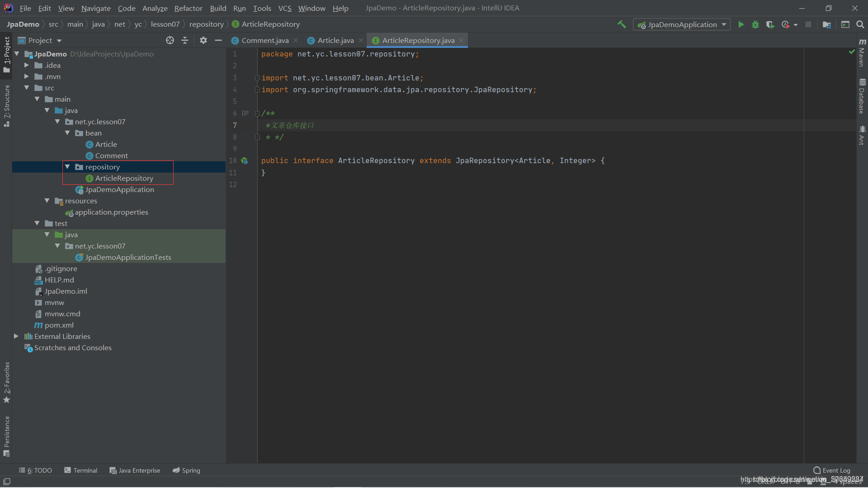Image resolution: width=868 pixels, height=488 pixels.
Task: Close the Comment.java tab
Action: click(x=296, y=40)
